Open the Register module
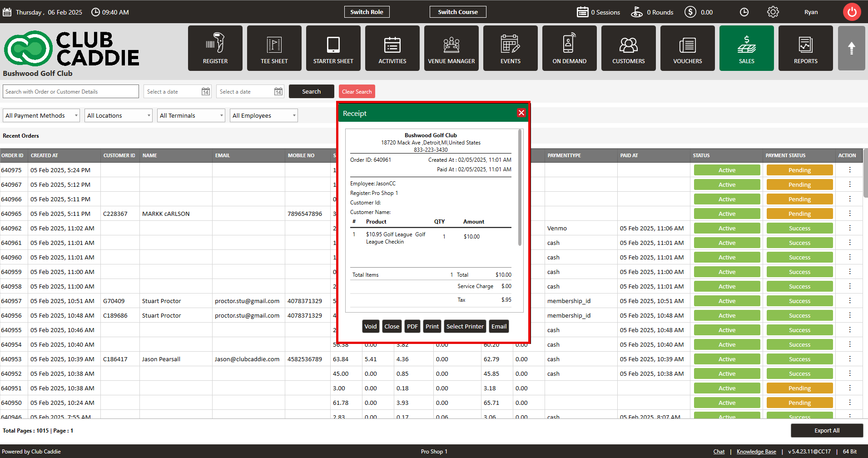This screenshot has height=458, width=868. coord(215,48)
